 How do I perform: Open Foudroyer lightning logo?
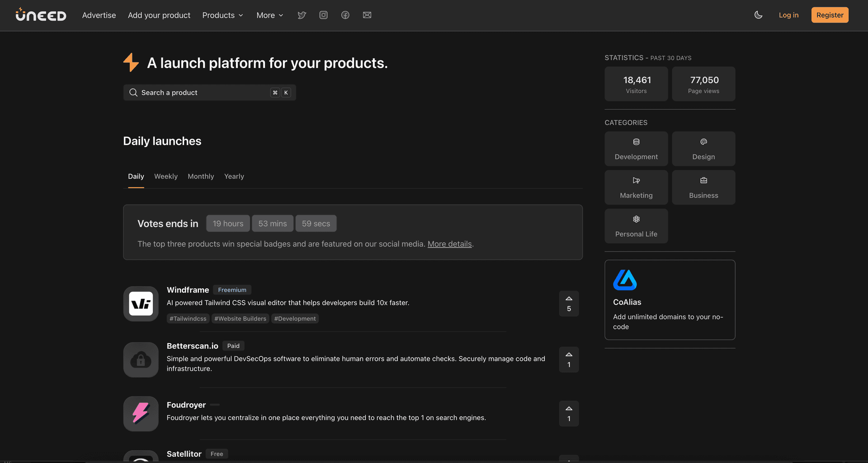point(141,414)
